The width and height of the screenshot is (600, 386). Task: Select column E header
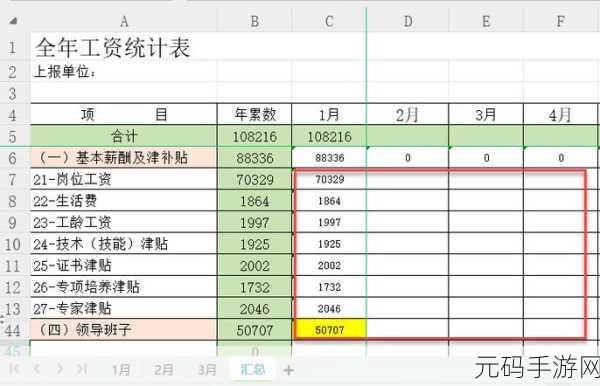(x=486, y=21)
